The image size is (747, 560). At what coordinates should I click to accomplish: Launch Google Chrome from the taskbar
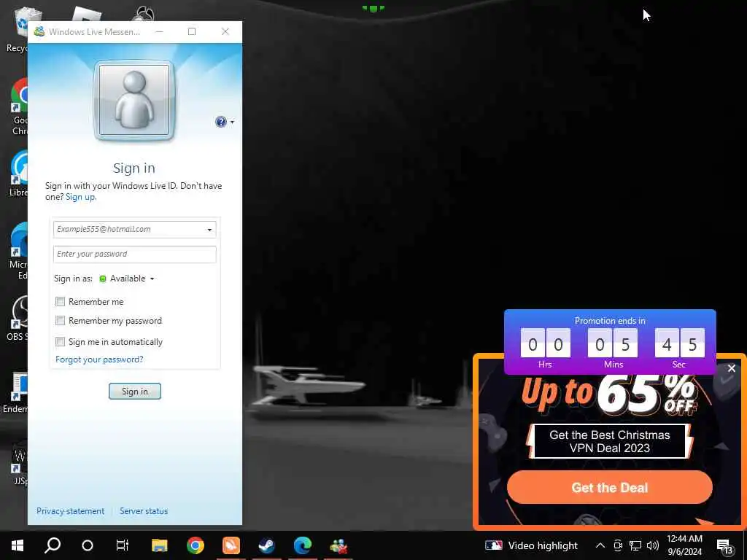click(x=196, y=545)
